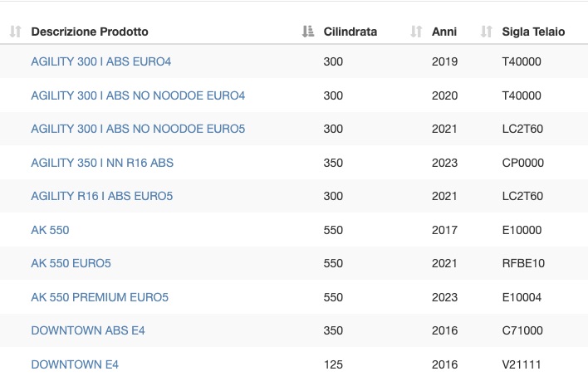Viewport: 588px width, 386px height.
Task: Select displacement 550 in AK 550 EURO5 row
Action: 333,263
